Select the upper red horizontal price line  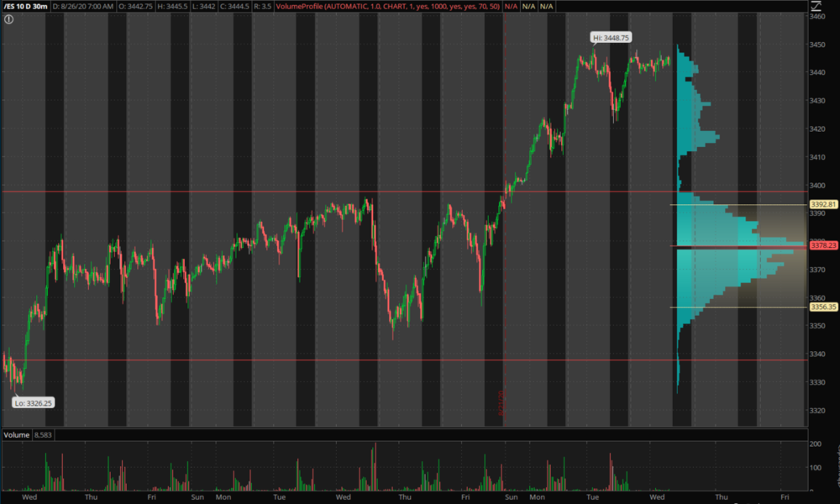pyautogui.click(x=336, y=192)
